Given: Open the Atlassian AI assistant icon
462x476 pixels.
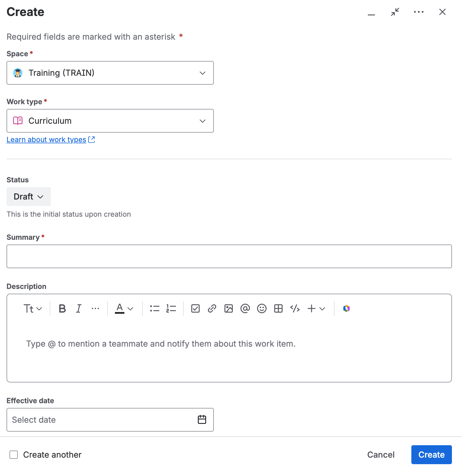Looking at the screenshot, I should pos(346,308).
